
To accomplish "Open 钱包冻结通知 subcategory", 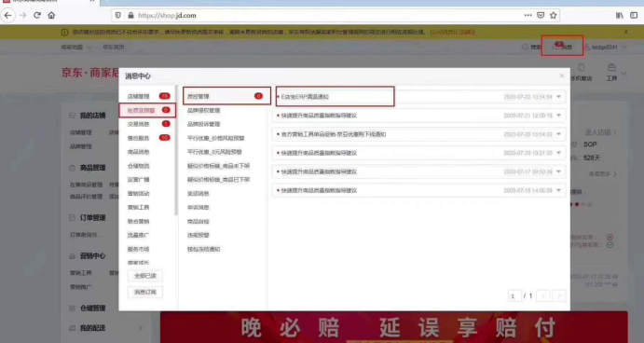I will (x=204, y=249).
